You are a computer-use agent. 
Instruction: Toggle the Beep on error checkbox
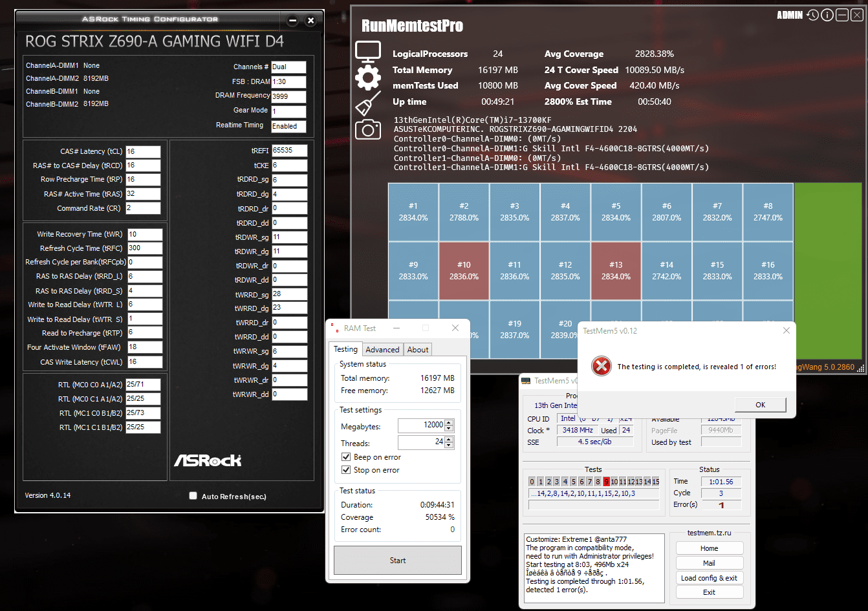(x=346, y=457)
